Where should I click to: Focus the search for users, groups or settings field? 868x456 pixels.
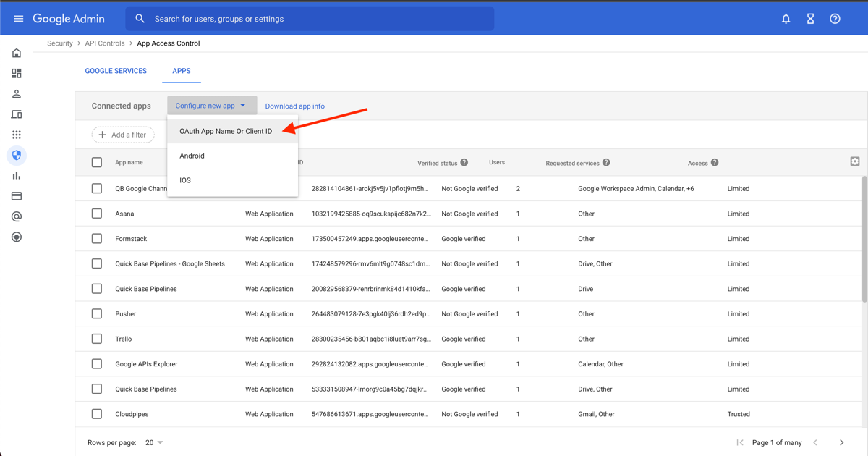click(310, 19)
